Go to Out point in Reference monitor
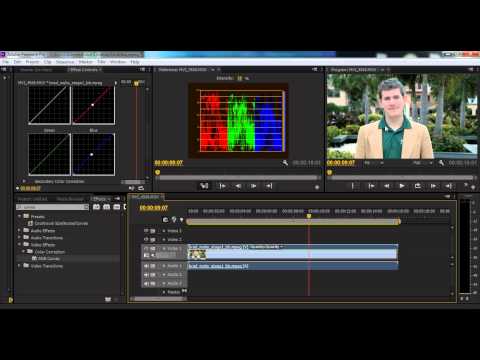This screenshot has height=360, width=480. [269, 186]
